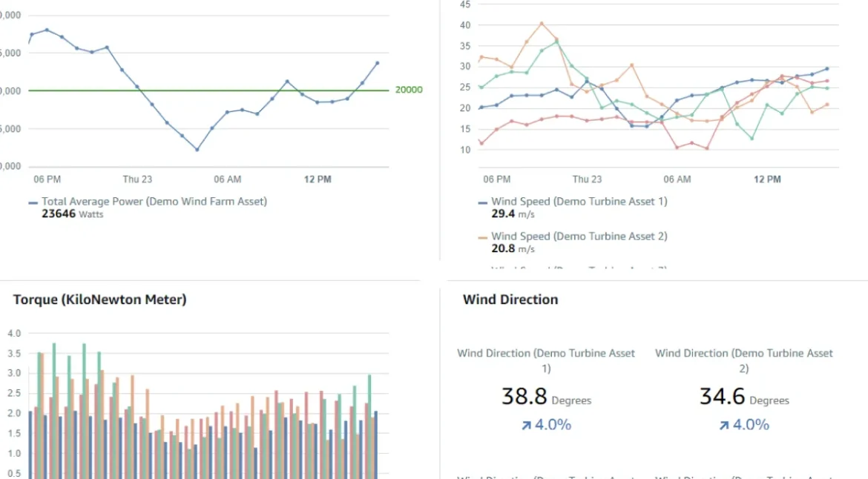Click the orange legend marker for Turbine Asset 2 wind speed

coord(483,237)
